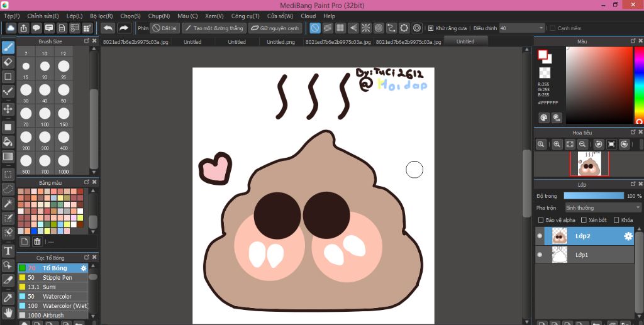
Task: Open the Tệp(F) menu
Action: 12,16
